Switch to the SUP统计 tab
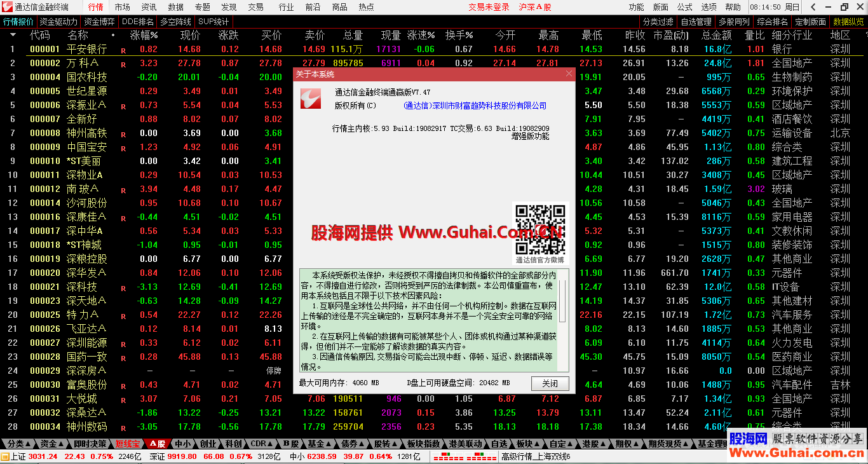This screenshot has width=868, height=464. pyautogui.click(x=214, y=22)
